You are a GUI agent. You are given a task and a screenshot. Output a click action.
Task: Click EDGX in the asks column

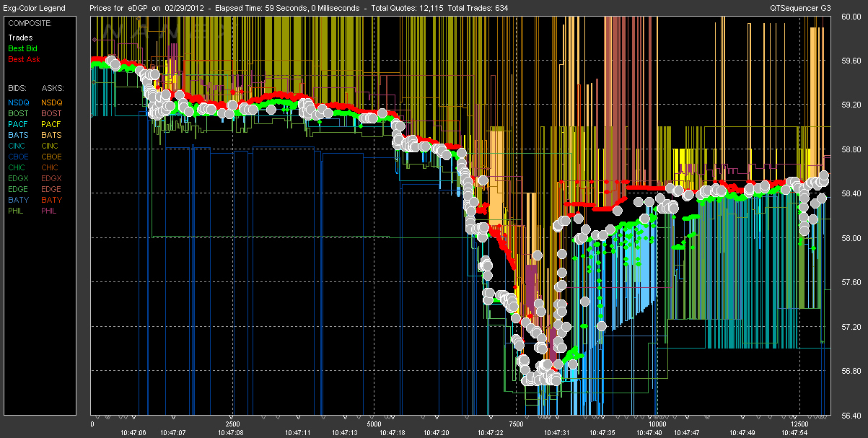point(52,178)
